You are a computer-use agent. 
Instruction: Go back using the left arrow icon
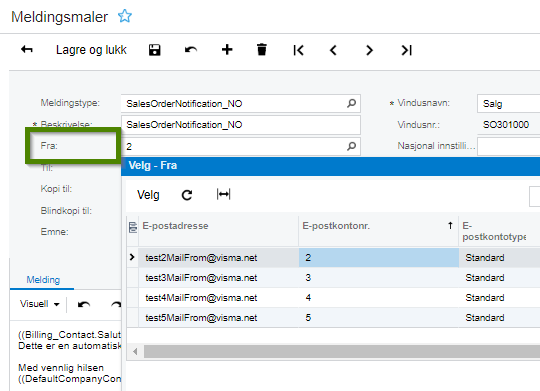tap(27, 50)
